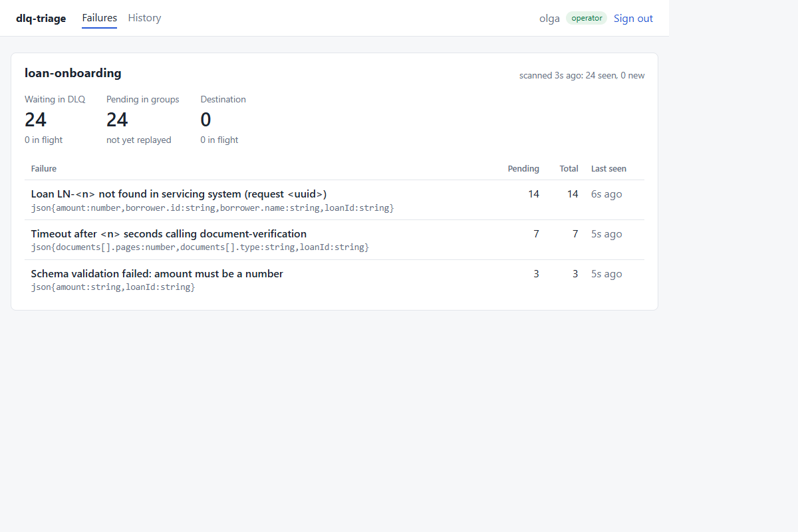This screenshot has width=798, height=532.
Task: Click the operator role badge
Action: tap(587, 19)
